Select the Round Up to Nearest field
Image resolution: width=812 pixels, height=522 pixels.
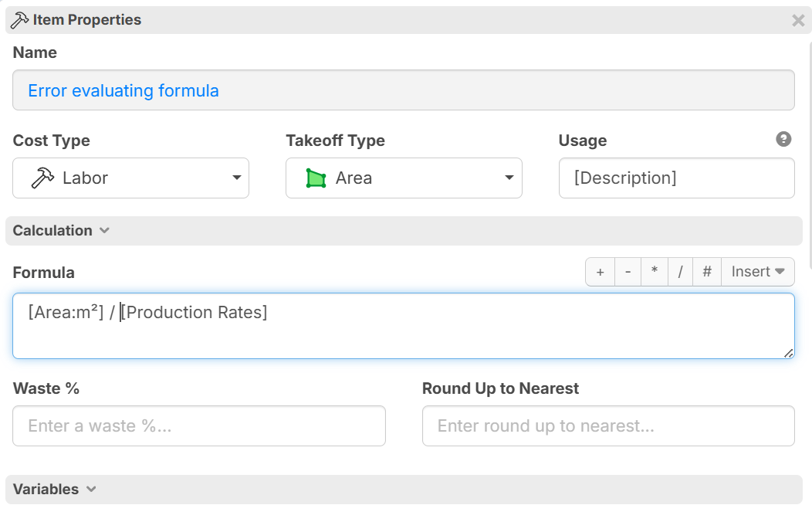608,426
